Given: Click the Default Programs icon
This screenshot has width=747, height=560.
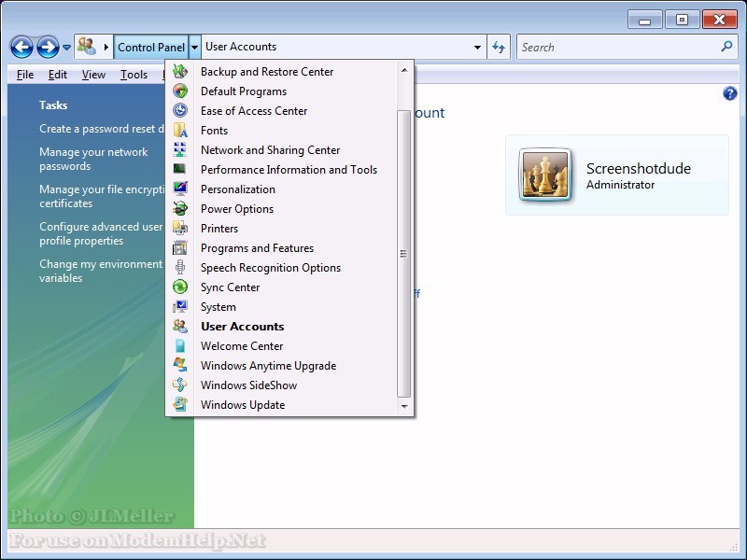Looking at the screenshot, I should [180, 91].
